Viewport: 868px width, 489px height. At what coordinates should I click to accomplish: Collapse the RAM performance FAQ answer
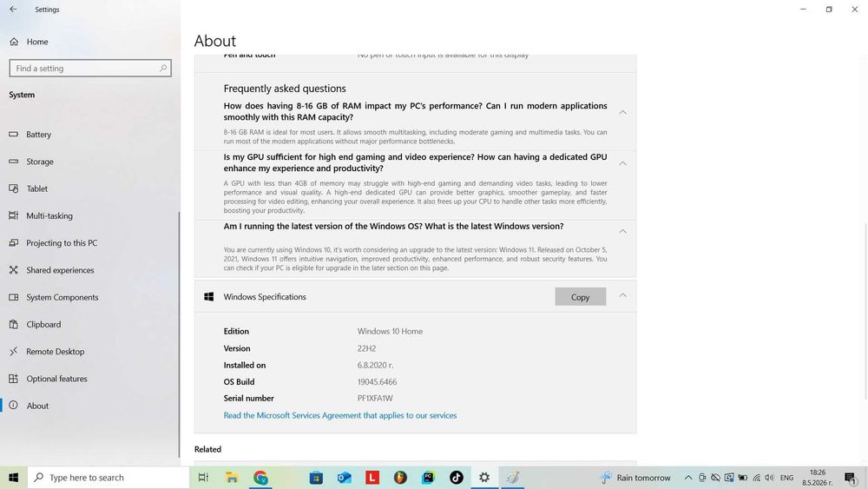tap(622, 112)
